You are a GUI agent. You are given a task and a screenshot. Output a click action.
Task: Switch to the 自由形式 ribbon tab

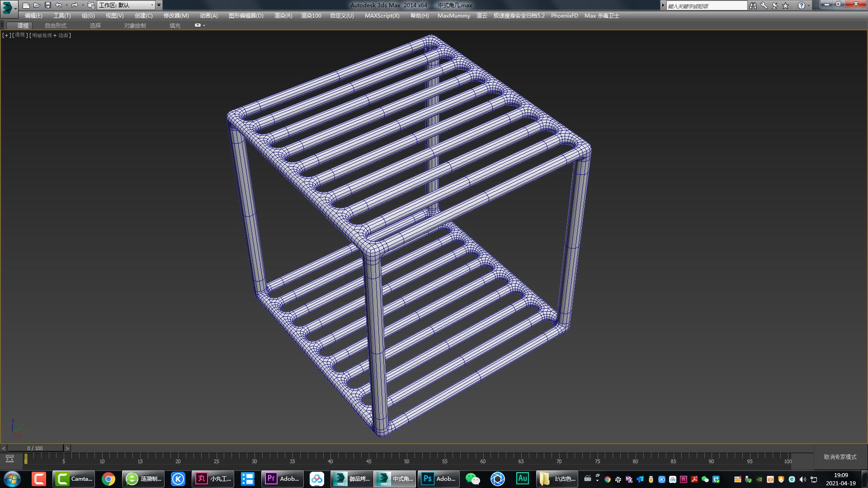pyautogui.click(x=56, y=25)
